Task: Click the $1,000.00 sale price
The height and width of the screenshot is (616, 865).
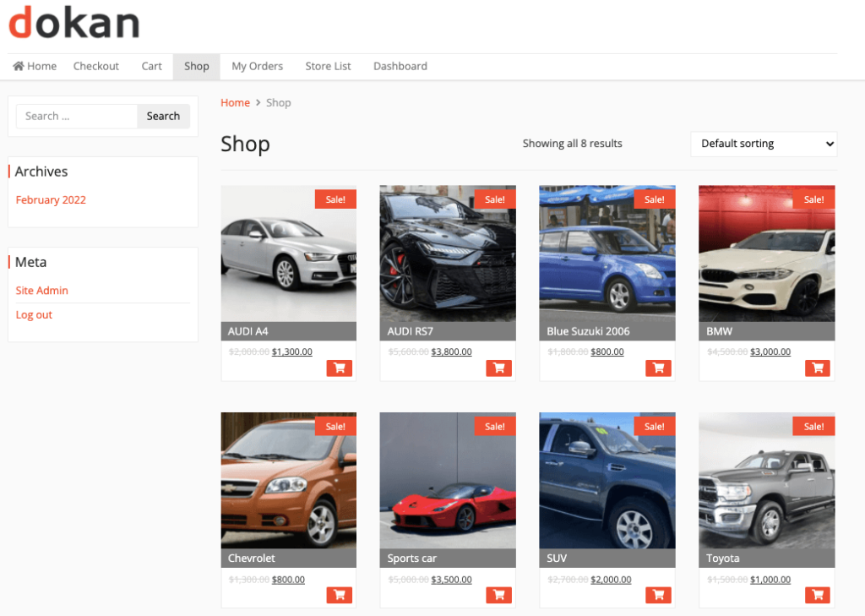Action: (x=770, y=580)
